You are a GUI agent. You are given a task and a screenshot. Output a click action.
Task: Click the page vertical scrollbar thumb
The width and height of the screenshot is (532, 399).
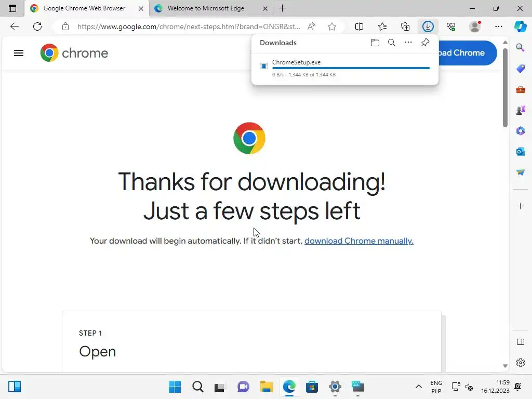505,88
